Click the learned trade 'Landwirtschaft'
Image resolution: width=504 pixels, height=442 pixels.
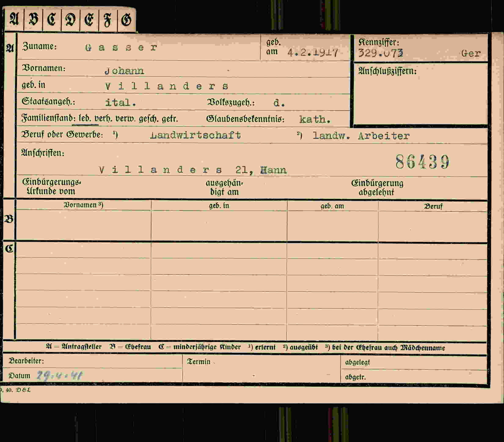[195, 135]
